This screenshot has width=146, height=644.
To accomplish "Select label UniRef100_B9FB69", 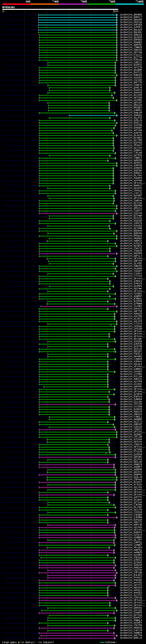I will pos(131,40).
